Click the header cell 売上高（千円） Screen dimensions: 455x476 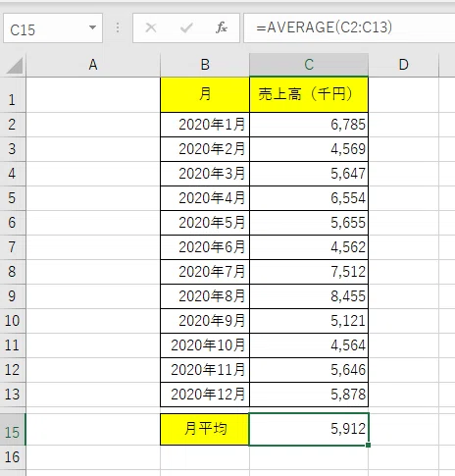[309, 95]
